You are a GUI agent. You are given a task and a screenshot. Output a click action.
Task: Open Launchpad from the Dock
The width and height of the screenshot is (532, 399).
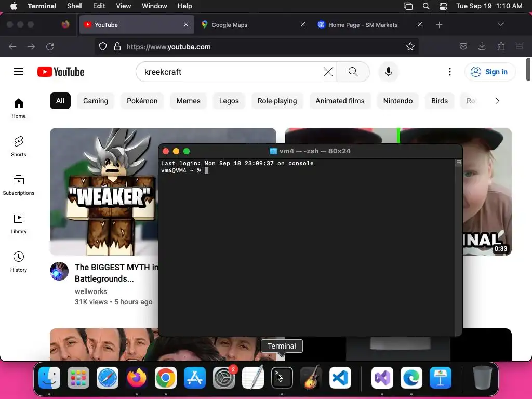78,378
